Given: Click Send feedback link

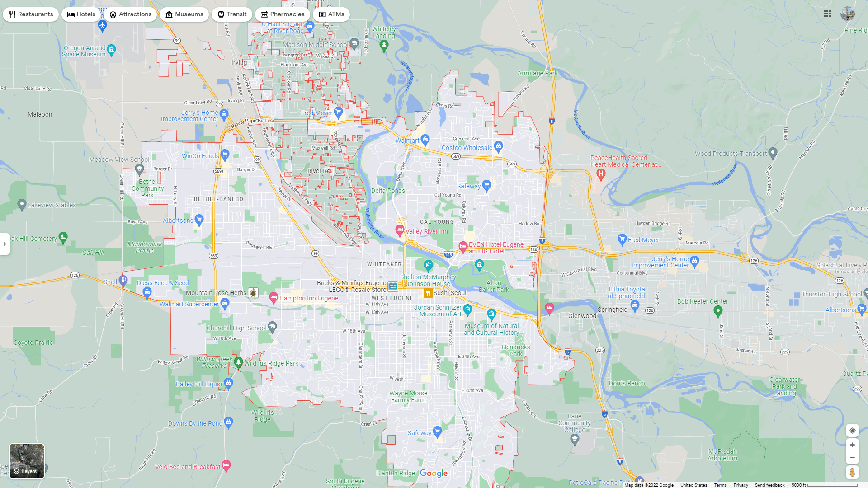Looking at the screenshot, I should pos(769,485).
